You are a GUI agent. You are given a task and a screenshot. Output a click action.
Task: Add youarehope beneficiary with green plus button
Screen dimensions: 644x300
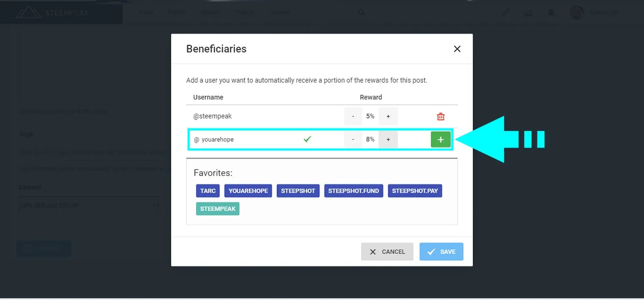point(440,139)
